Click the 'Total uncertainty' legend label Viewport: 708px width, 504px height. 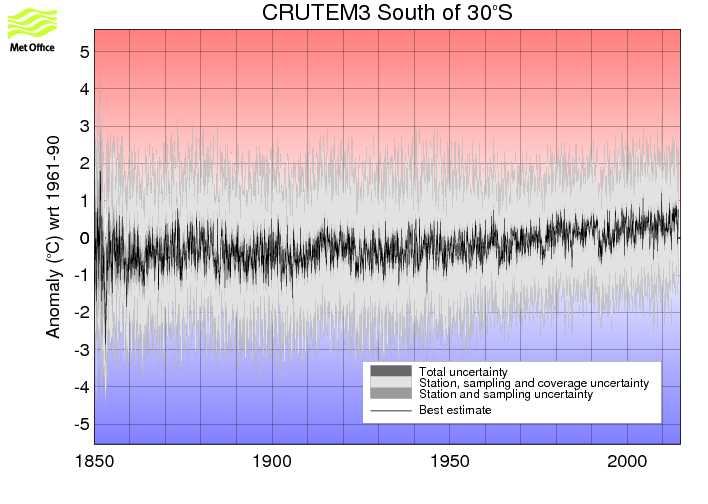[463, 372]
